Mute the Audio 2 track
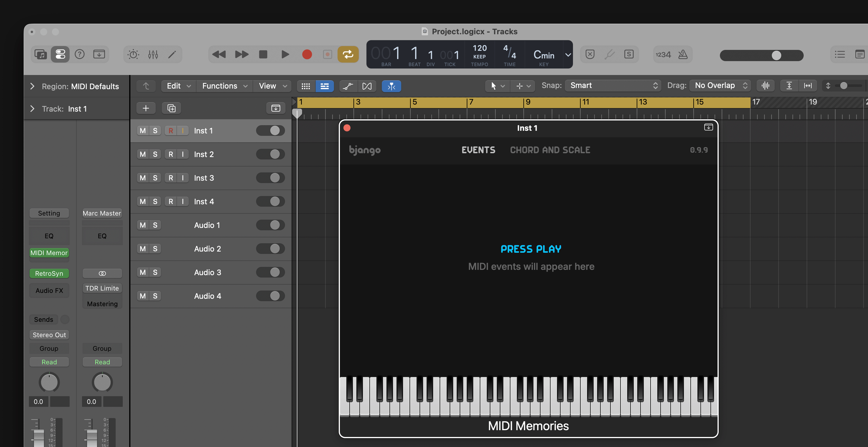This screenshot has width=868, height=447. 143,249
